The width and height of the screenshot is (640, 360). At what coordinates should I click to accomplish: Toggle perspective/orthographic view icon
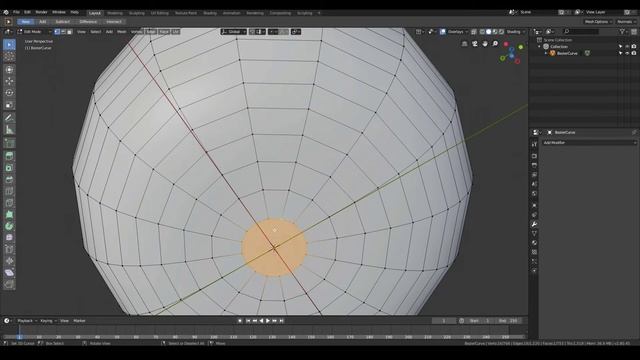coord(464,44)
